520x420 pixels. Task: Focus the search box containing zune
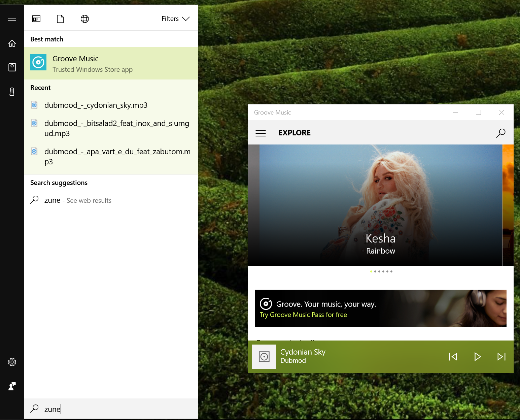click(x=111, y=409)
